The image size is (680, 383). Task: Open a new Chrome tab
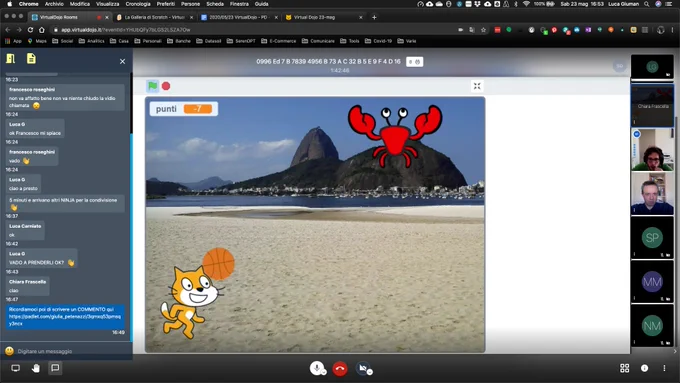(x=374, y=17)
